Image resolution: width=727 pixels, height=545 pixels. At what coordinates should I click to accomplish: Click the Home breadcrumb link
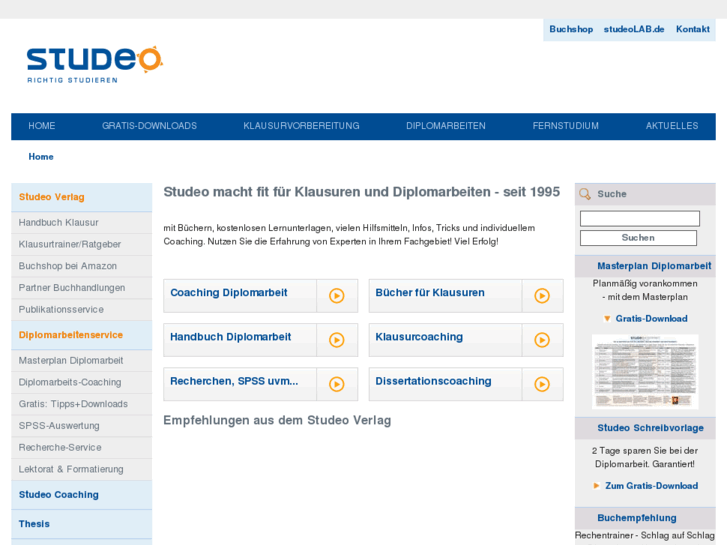[x=41, y=157]
